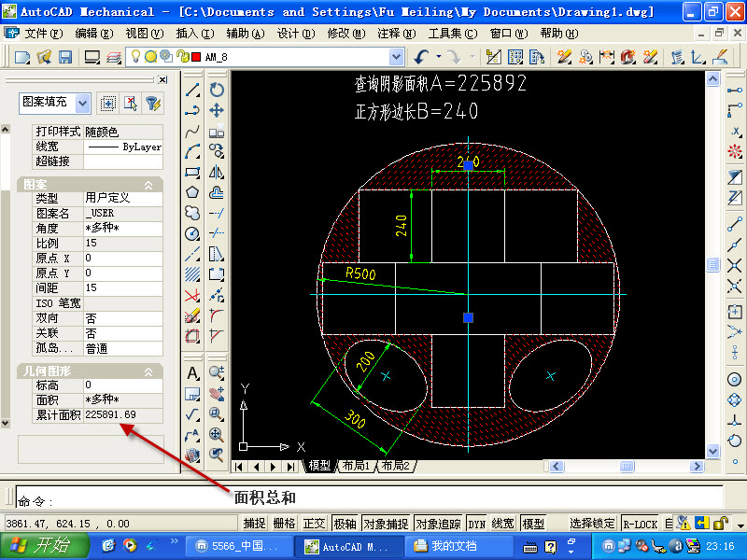Switch to the 布局2 layout tab
747x560 pixels.
395,466
